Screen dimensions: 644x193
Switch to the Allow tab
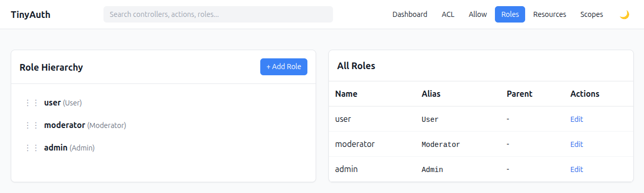coord(477,14)
